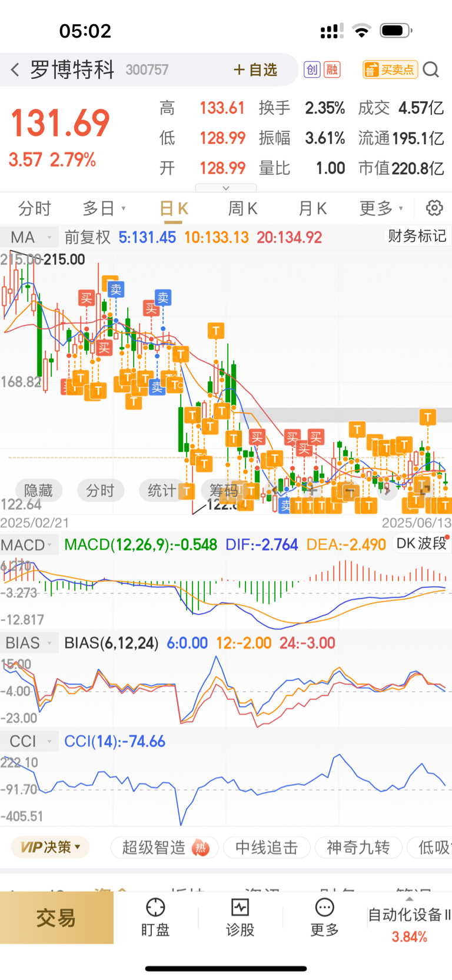452x980 pixels.
Task: Tap the 振幅 3.61% amplitude value
Action: pos(325,138)
